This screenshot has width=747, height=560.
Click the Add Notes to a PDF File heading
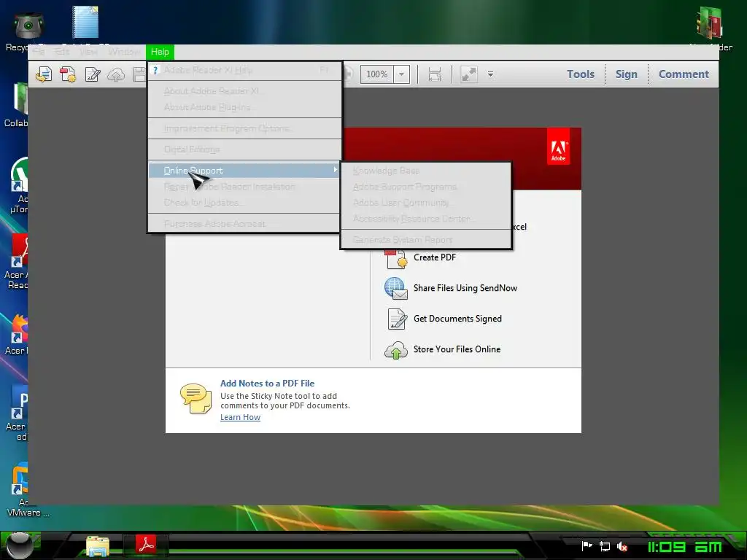click(267, 384)
